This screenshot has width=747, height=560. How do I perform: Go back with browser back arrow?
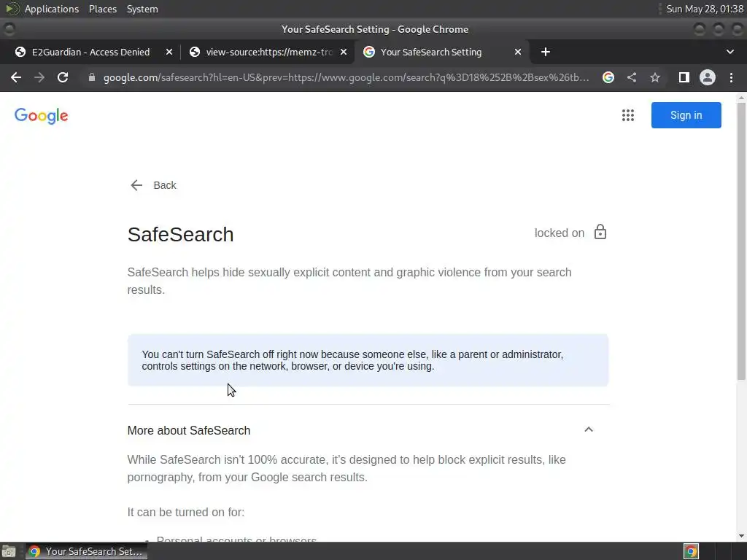click(16, 77)
